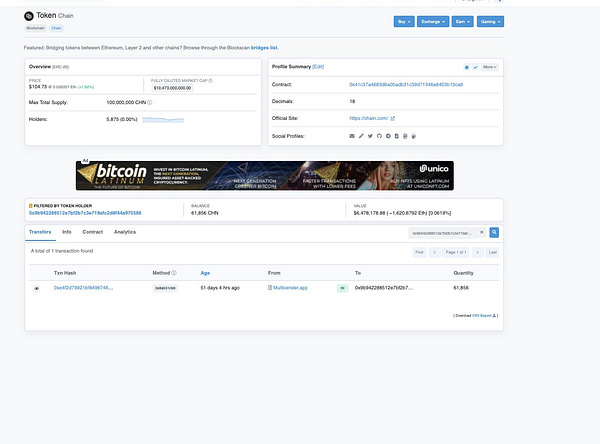Click the magnifier search button in Transfers panel
Screen dimensions: 600x444
pos(494,232)
